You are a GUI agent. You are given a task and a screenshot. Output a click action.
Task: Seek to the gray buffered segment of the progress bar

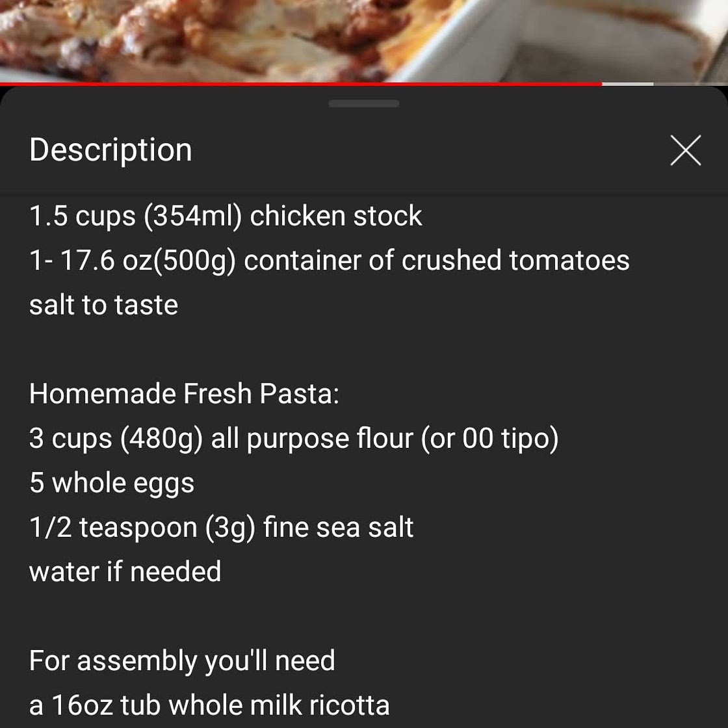click(x=627, y=84)
